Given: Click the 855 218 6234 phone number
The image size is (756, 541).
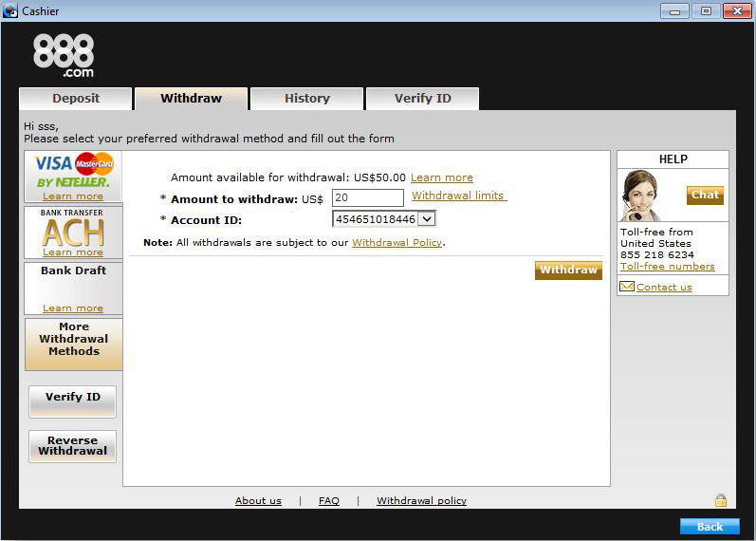Looking at the screenshot, I should click(656, 254).
